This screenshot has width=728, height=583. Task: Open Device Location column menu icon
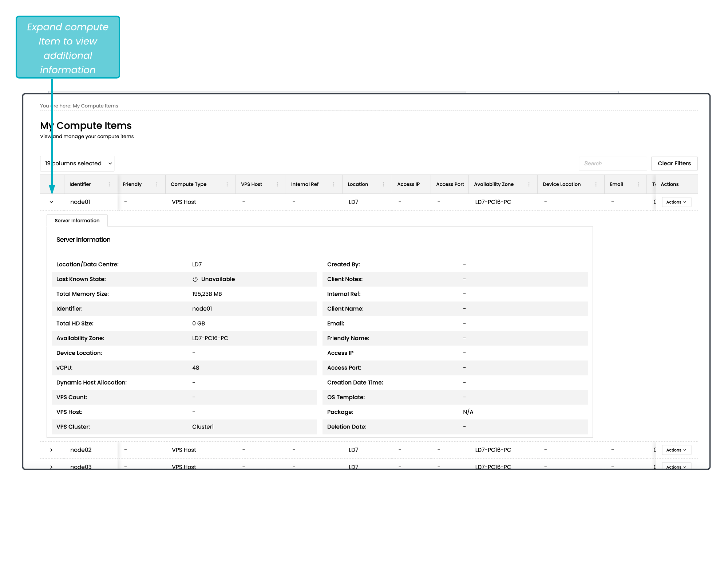coord(596,184)
